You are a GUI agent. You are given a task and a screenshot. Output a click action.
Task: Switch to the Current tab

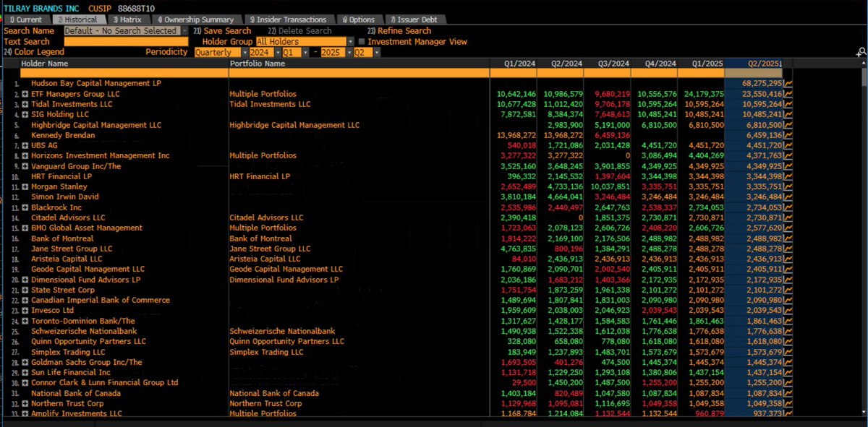[x=26, y=20]
